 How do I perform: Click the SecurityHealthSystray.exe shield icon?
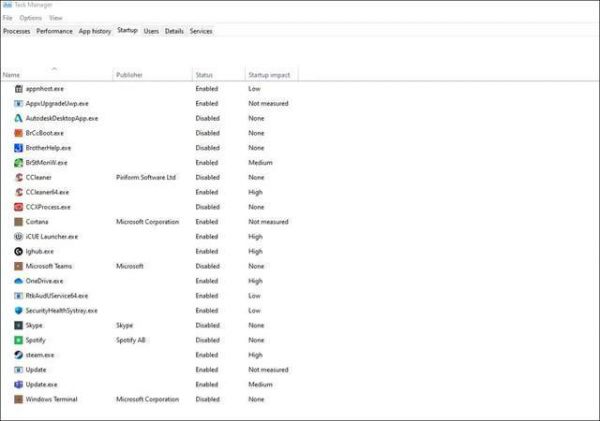pyautogui.click(x=19, y=310)
